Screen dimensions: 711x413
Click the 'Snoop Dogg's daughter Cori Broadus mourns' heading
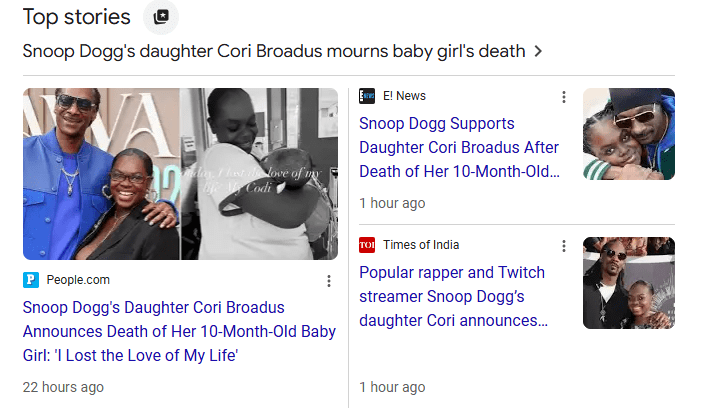[271, 51]
